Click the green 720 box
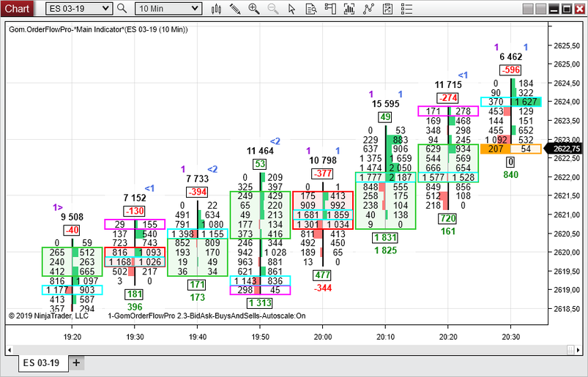 point(448,218)
